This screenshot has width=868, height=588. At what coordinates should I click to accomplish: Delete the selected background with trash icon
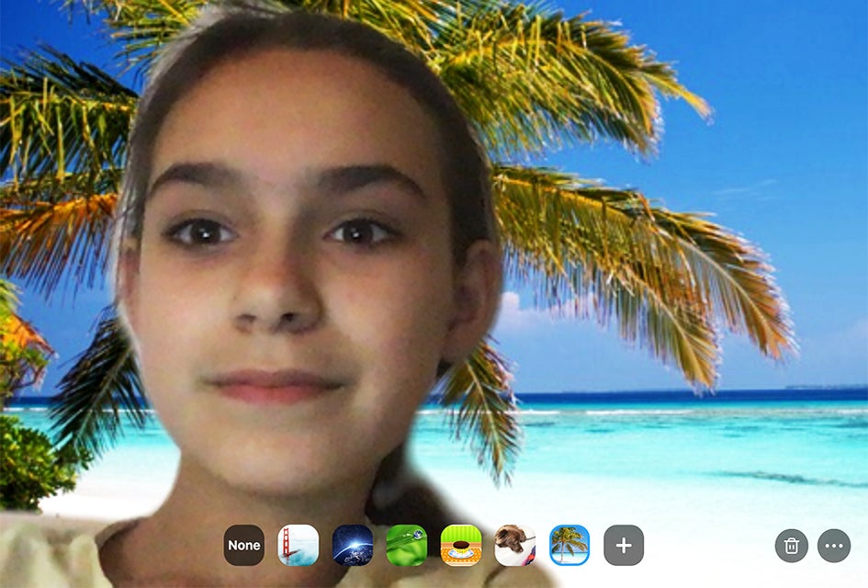tap(791, 545)
